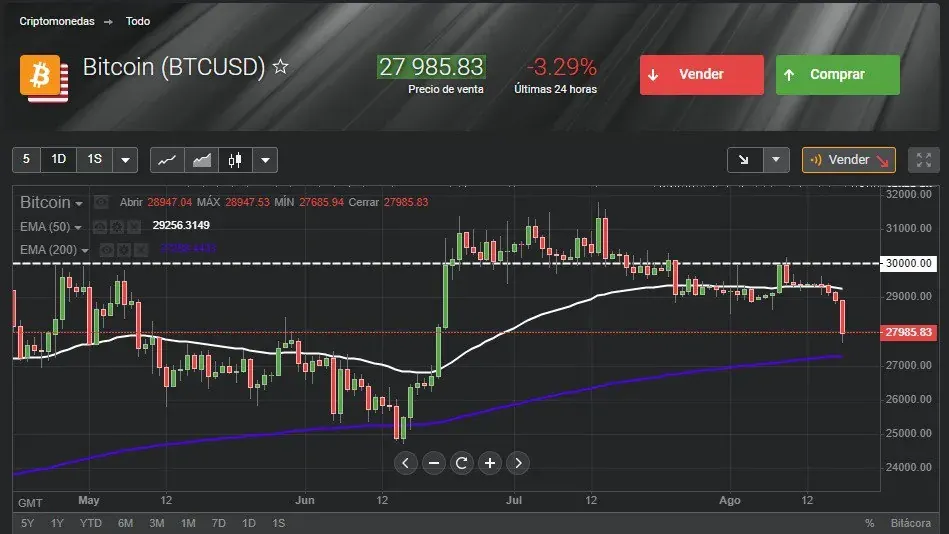Open EMA (50) settings gear

[117, 227]
